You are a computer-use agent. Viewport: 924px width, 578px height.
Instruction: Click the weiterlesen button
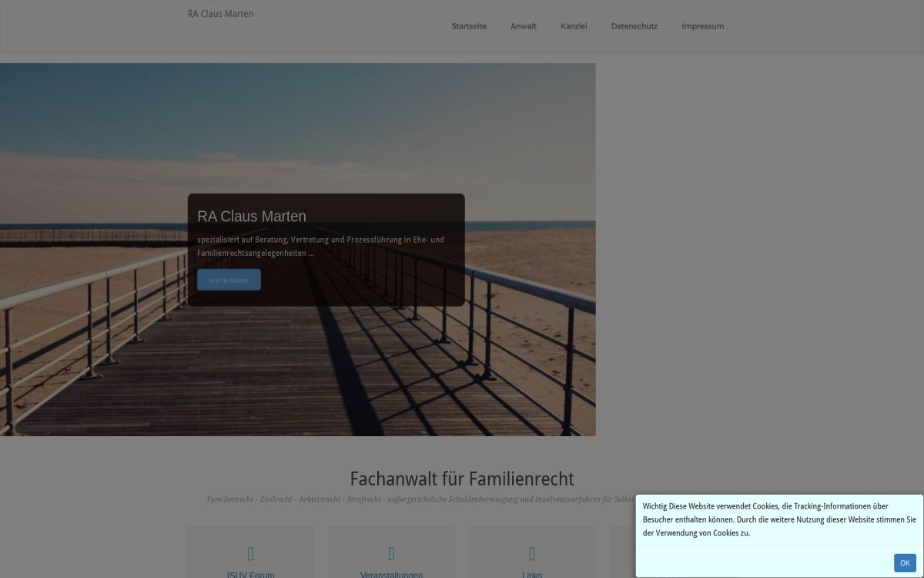229,279
